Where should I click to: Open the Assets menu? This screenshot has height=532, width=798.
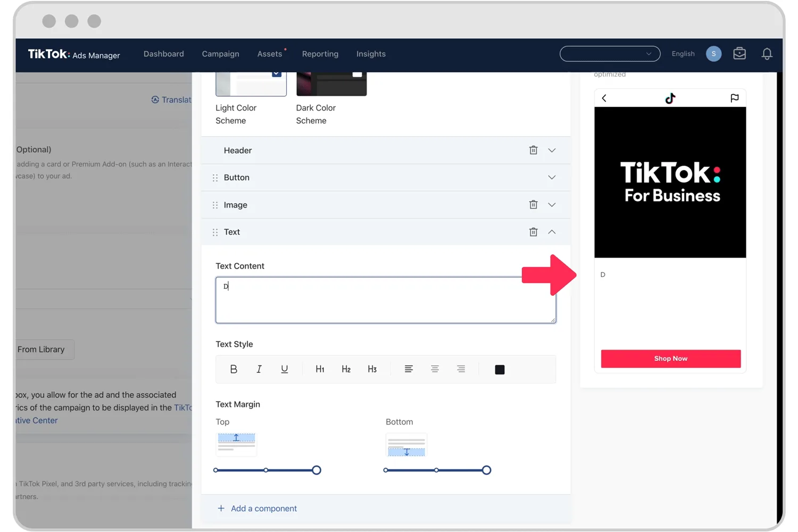click(x=270, y=54)
